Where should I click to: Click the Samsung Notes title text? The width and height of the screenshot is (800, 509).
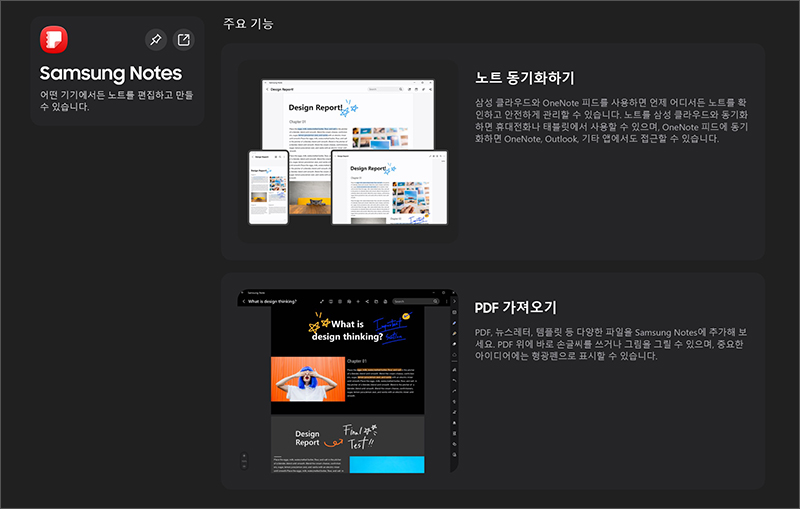coord(111,73)
